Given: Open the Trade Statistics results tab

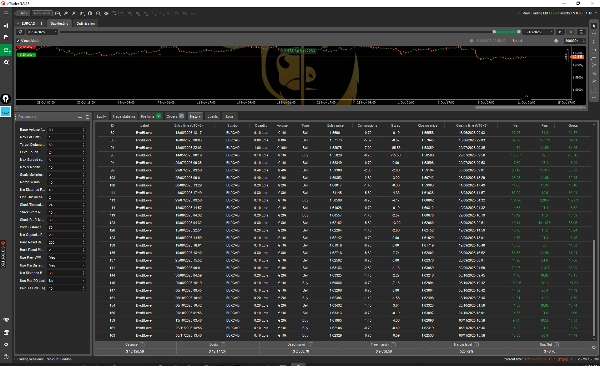Looking at the screenshot, I should tap(124, 116).
